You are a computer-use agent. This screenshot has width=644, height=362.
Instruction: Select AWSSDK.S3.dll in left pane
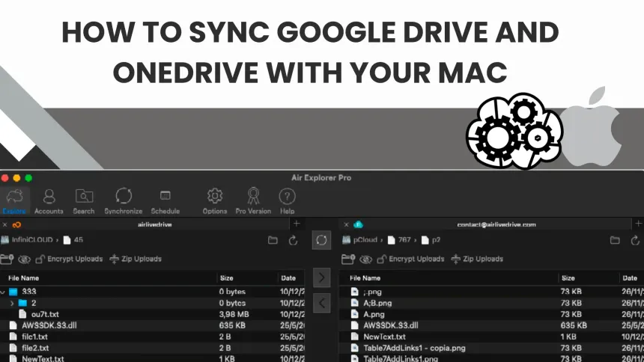[152, 325]
